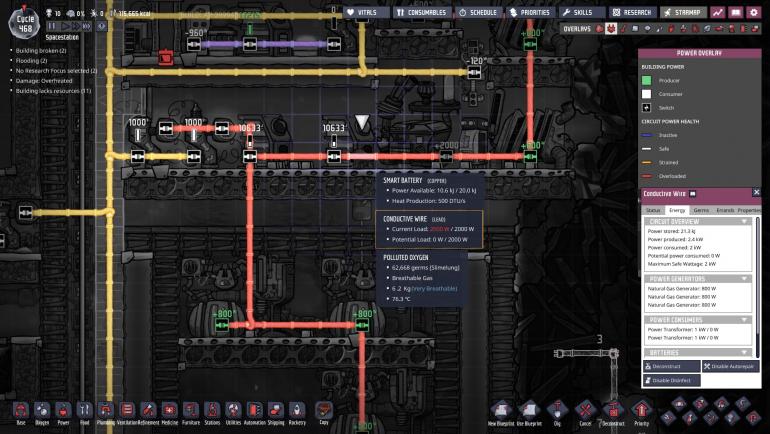Switch to the Properties tab

(748, 210)
